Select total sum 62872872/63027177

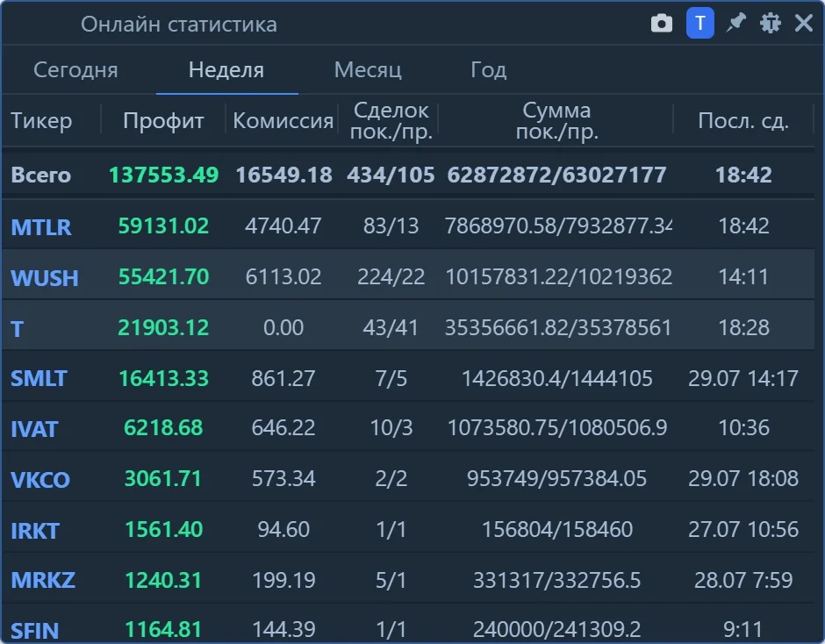pos(556,175)
